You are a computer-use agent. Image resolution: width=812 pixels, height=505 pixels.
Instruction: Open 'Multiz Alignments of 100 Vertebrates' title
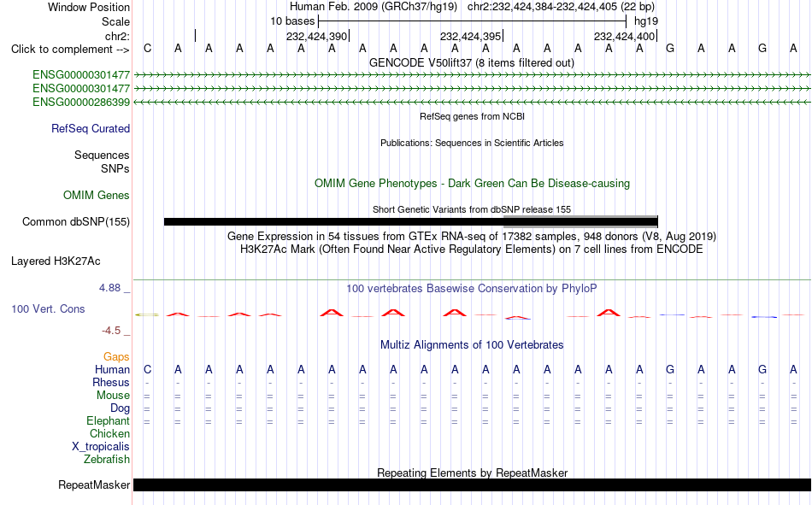pos(472,345)
